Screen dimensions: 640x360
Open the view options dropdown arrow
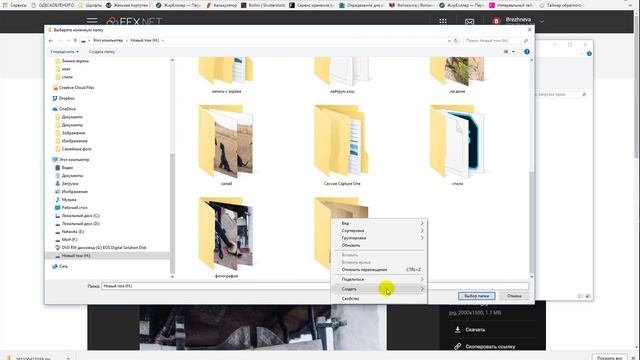coord(513,52)
